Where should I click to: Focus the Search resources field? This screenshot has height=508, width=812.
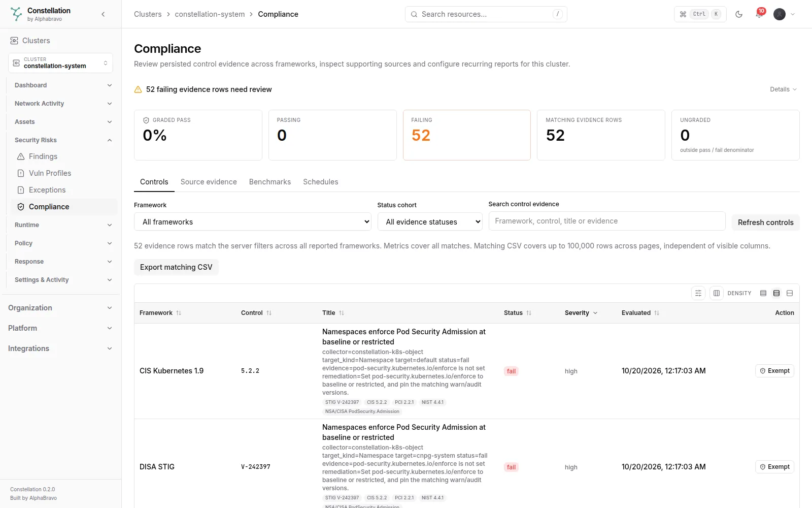(486, 14)
